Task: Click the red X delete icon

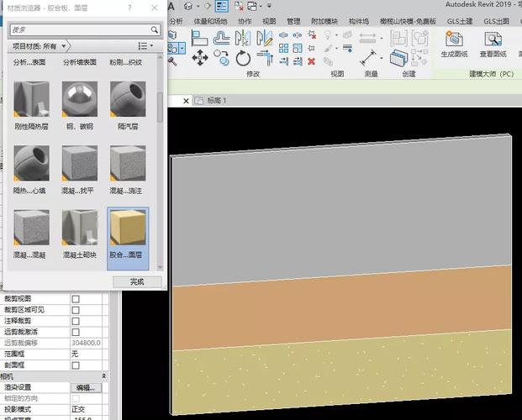Action: tap(312, 61)
